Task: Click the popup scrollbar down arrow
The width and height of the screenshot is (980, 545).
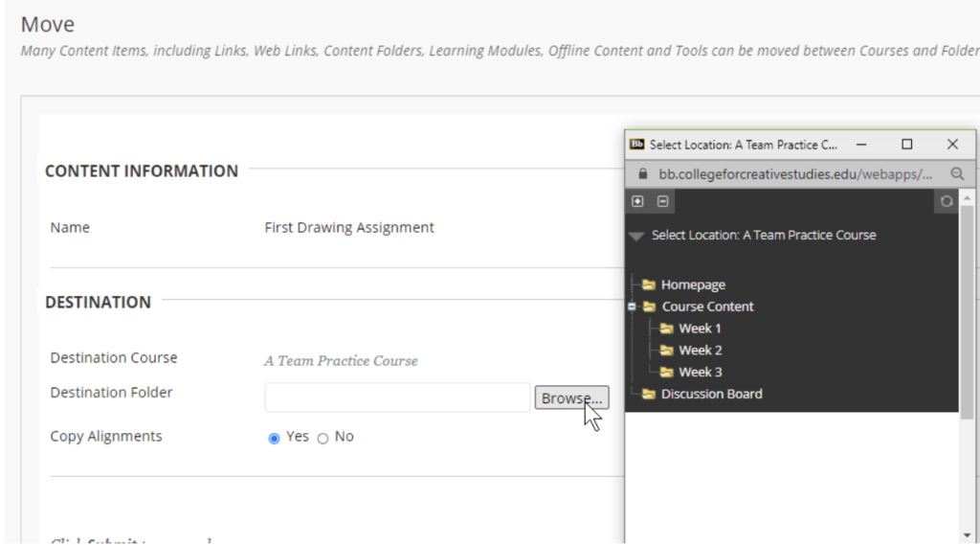Action: 968,534
